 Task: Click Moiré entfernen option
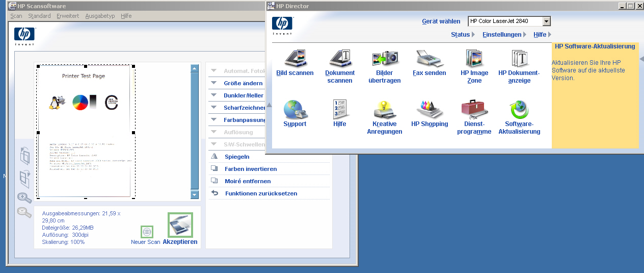248,181
